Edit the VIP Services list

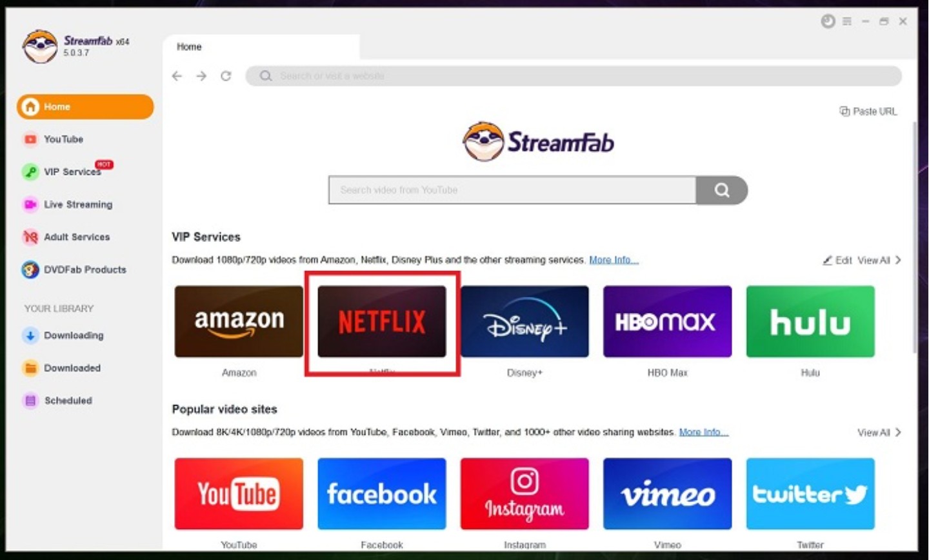837,261
